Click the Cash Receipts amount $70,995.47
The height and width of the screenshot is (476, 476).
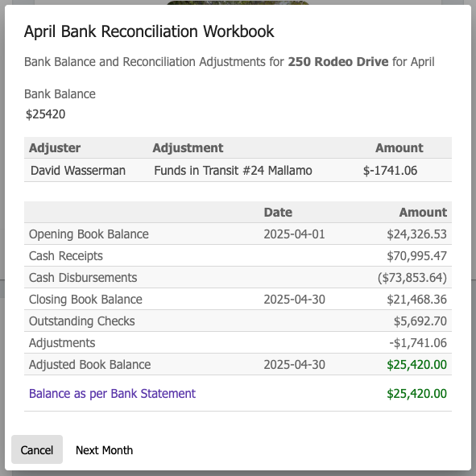[x=416, y=256]
